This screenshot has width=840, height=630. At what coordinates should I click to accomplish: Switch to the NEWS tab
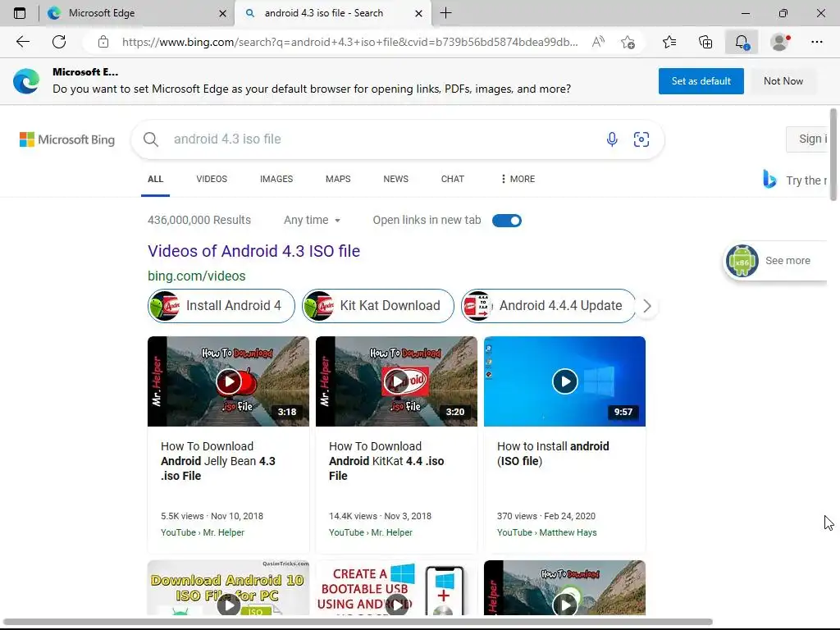point(396,179)
